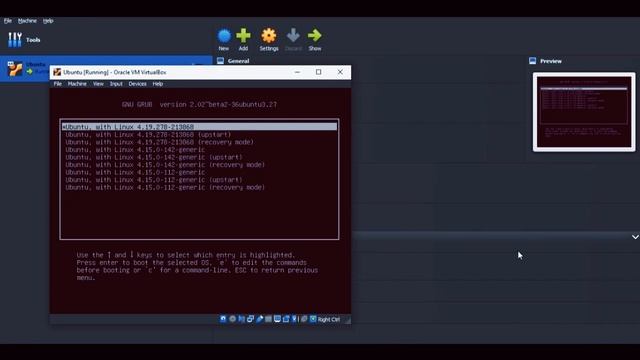This screenshot has height=360, width=640.
Task: Select entry '4.15.0-112-generic (upstart)'
Action: pos(154,180)
